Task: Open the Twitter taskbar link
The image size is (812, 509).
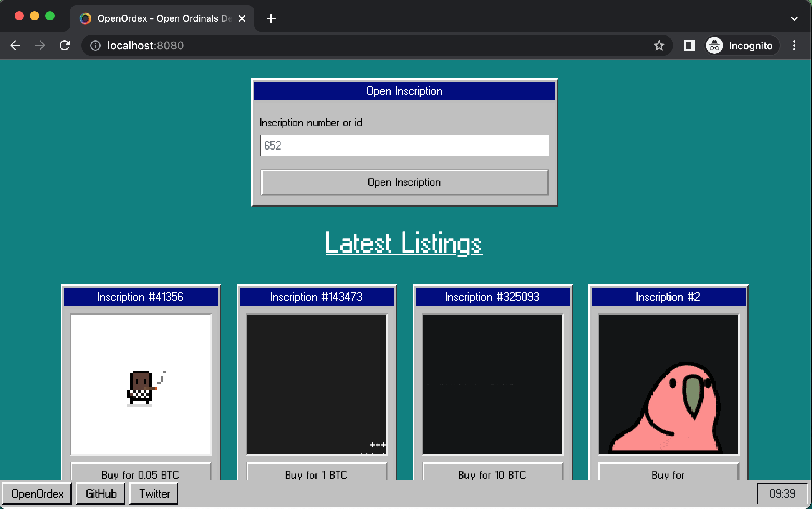Action: coord(154,494)
